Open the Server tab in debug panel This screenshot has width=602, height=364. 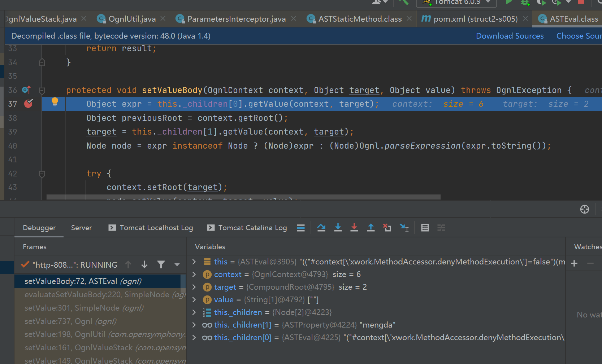81,228
